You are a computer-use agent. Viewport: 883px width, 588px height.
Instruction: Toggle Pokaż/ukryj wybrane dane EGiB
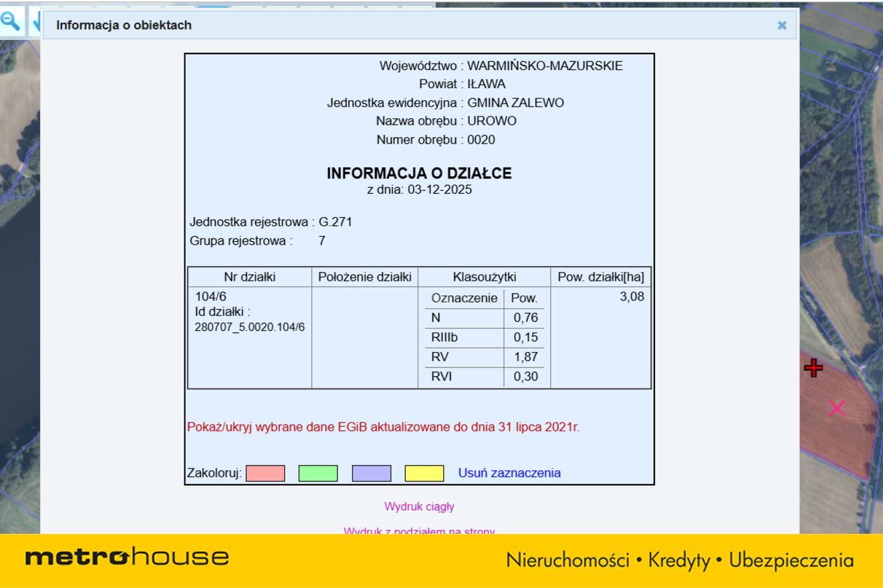[382, 427]
